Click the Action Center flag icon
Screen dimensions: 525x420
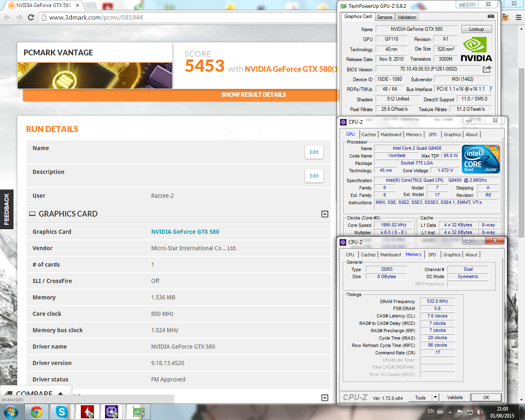pyautogui.click(x=460, y=412)
